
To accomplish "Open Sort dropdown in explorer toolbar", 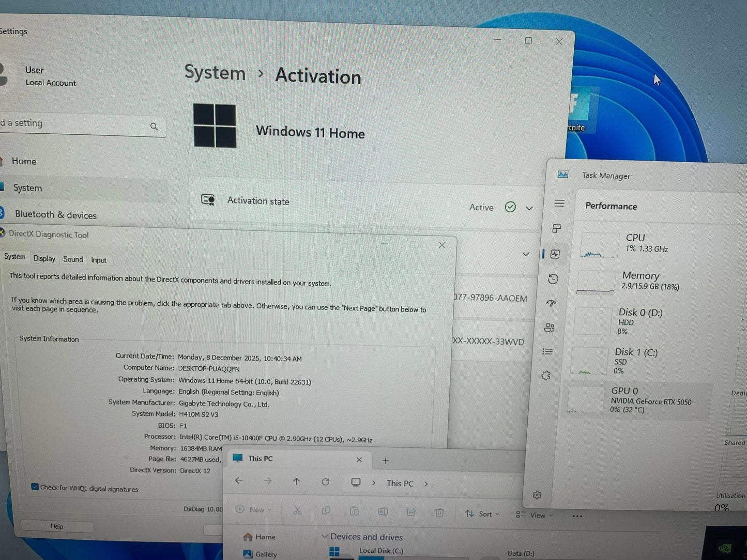I will click(482, 514).
